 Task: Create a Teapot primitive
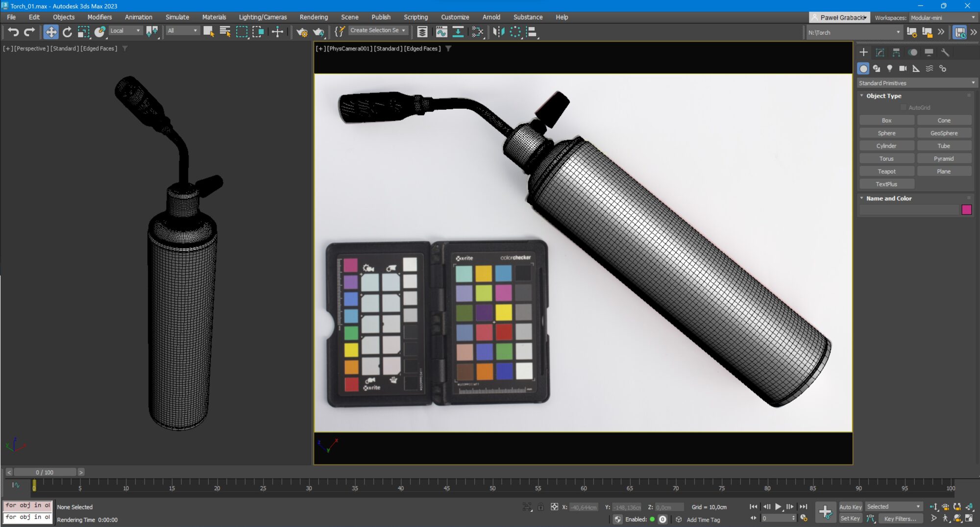pyautogui.click(x=886, y=171)
